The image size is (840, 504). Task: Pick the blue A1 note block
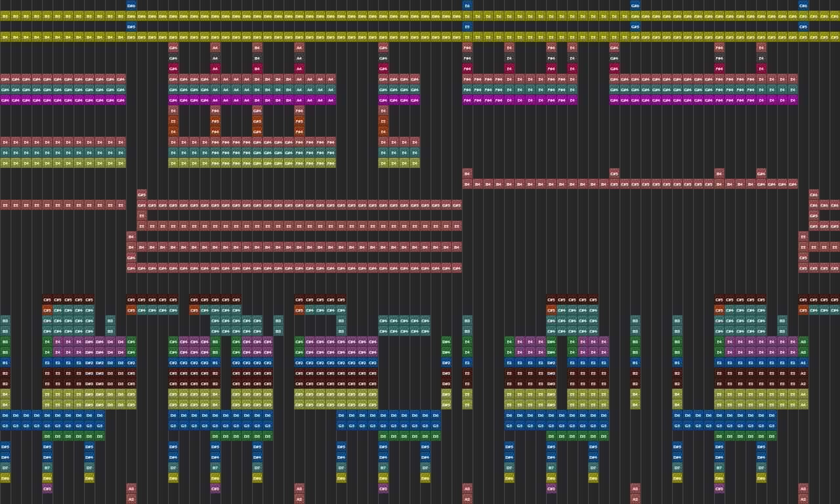click(x=803, y=362)
